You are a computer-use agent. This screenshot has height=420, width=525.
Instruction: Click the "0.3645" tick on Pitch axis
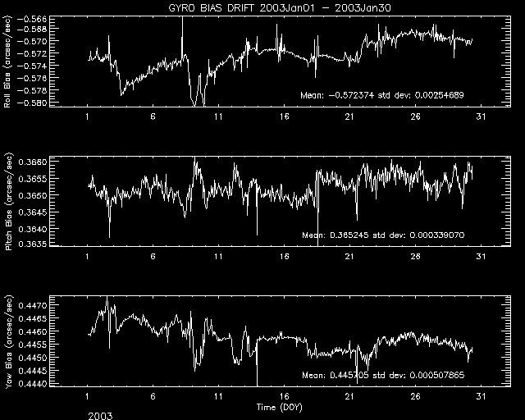33,212
